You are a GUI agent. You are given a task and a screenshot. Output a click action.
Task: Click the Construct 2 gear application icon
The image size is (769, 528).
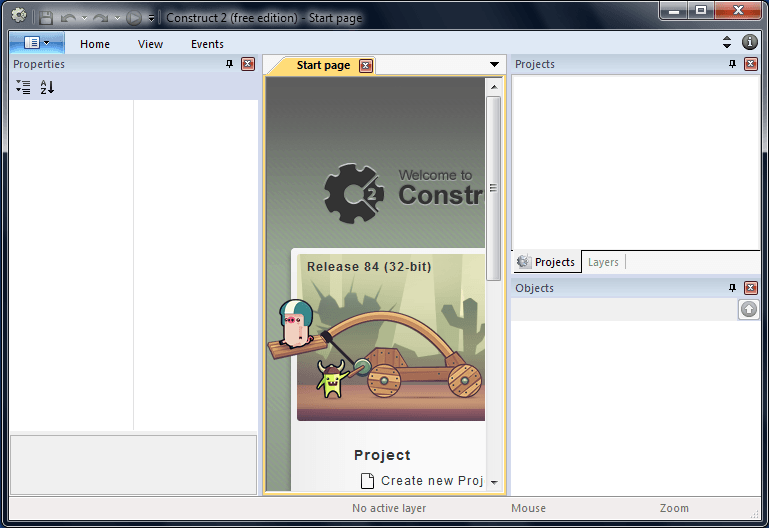19,16
